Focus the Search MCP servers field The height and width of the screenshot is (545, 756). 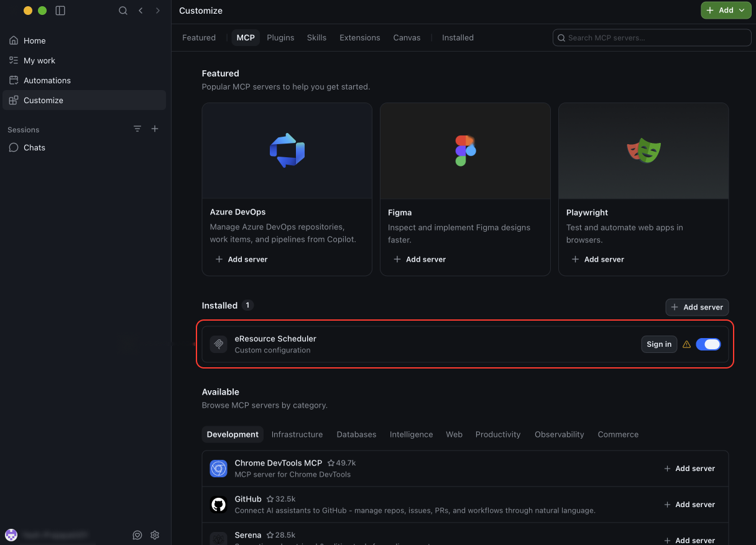click(x=652, y=38)
